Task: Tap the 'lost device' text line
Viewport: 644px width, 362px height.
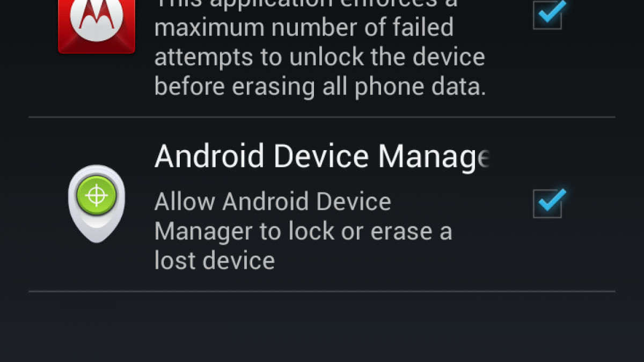Action: (215, 261)
